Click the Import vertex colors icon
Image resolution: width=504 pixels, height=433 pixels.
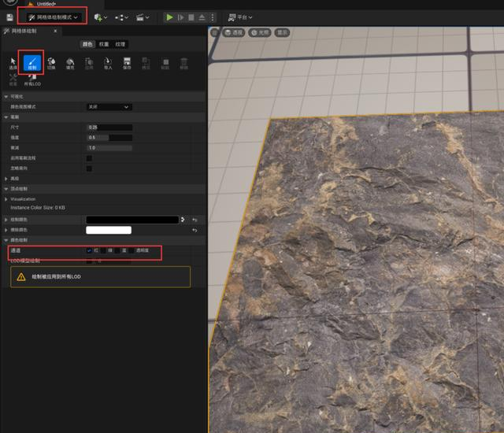click(x=108, y=63)
